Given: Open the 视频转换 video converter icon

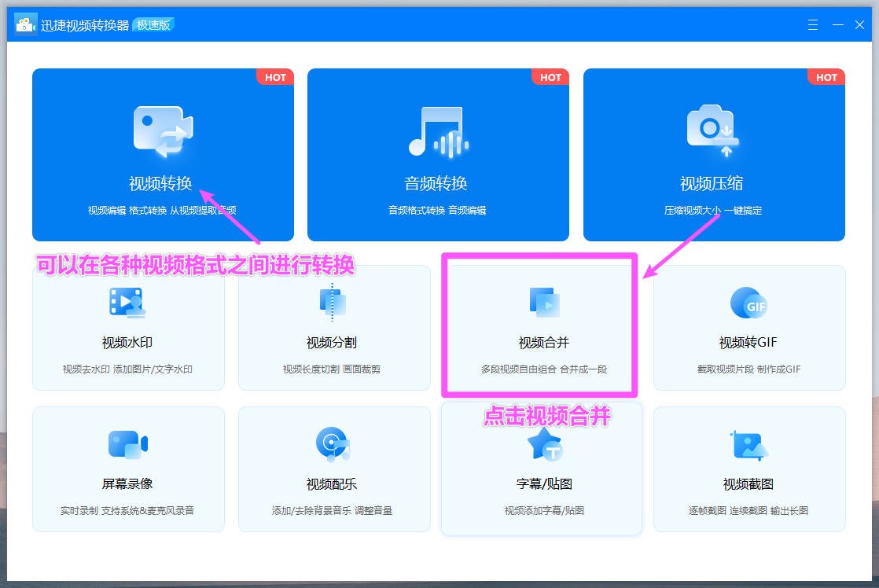Looking at the screenshot, I should click(161, 131).
